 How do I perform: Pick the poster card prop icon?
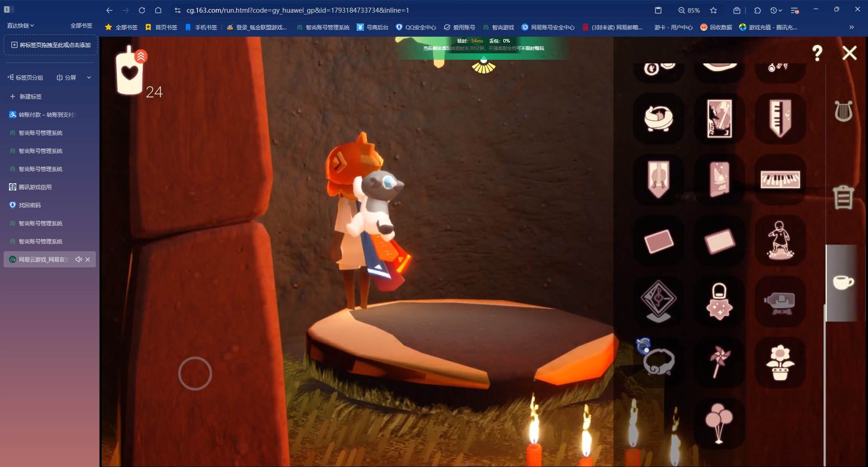[x=719, y=119]
